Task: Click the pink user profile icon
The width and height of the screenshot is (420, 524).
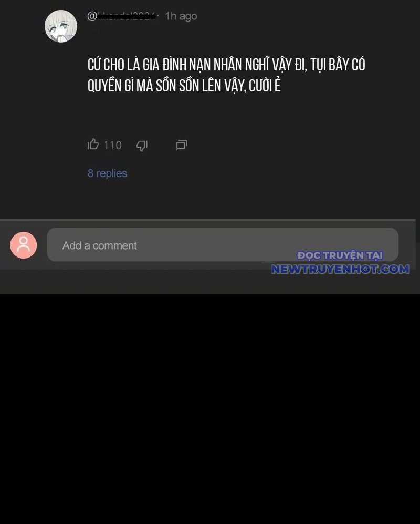Action: pos(24,245)
